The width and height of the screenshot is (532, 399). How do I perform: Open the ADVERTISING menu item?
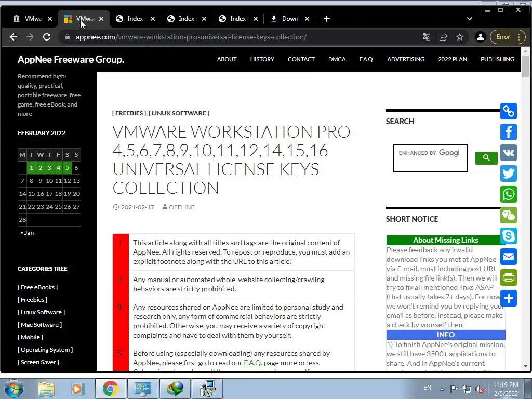coord(406,59)
